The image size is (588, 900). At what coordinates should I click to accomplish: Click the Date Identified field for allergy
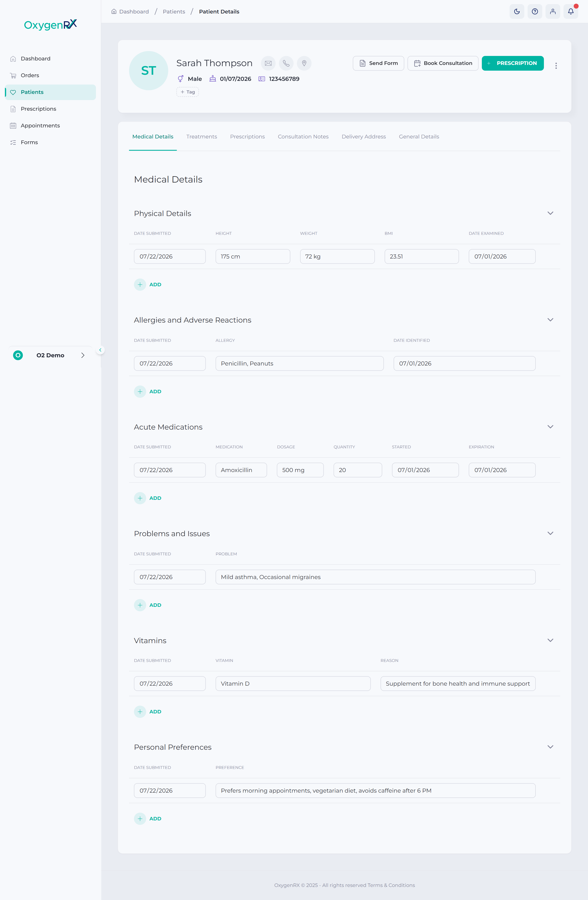465,363
